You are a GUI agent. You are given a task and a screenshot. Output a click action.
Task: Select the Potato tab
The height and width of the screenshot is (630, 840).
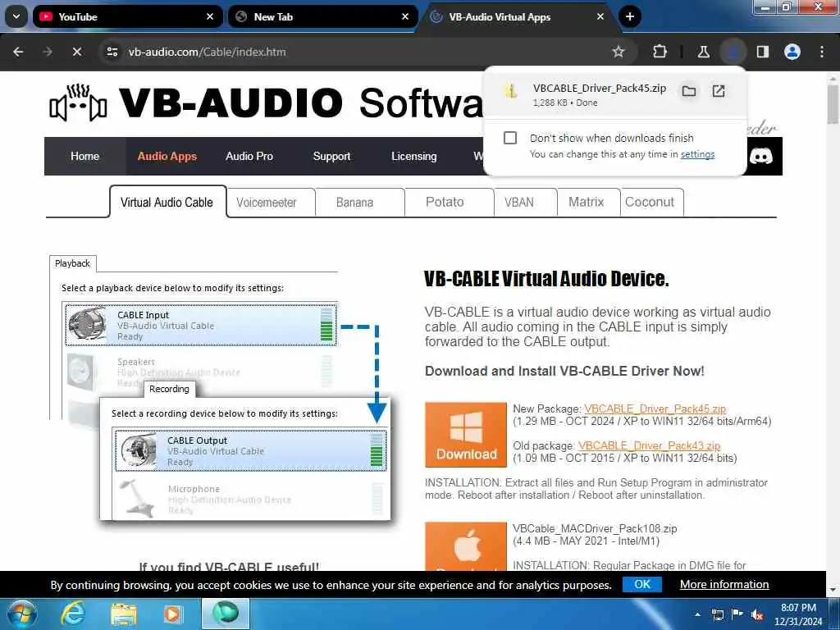tap(449, 203)
